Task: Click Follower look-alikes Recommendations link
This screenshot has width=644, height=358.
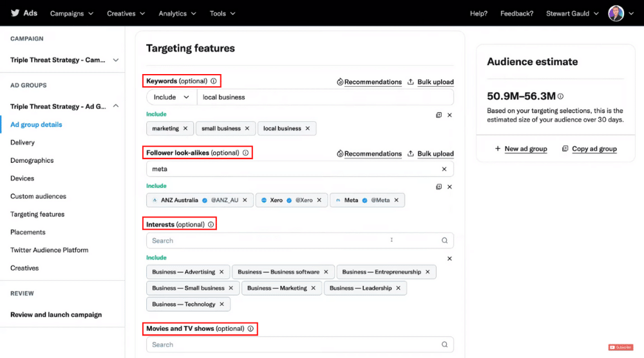Action: pyautogui.click(x=369, y=153)
